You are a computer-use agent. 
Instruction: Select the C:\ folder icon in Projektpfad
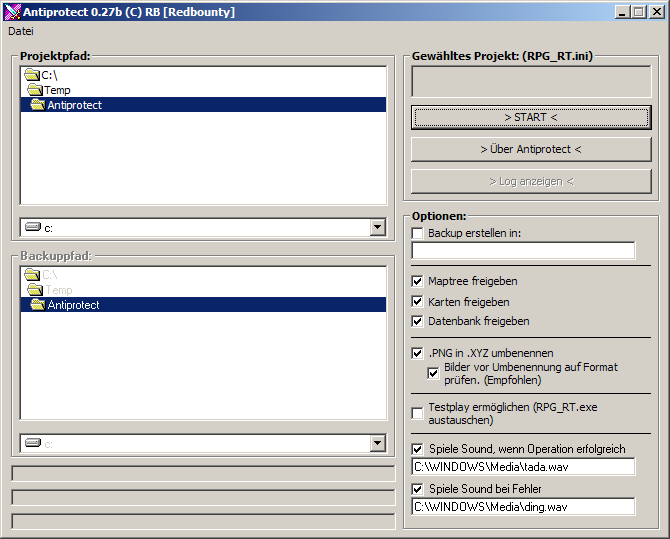coord(32,75)
